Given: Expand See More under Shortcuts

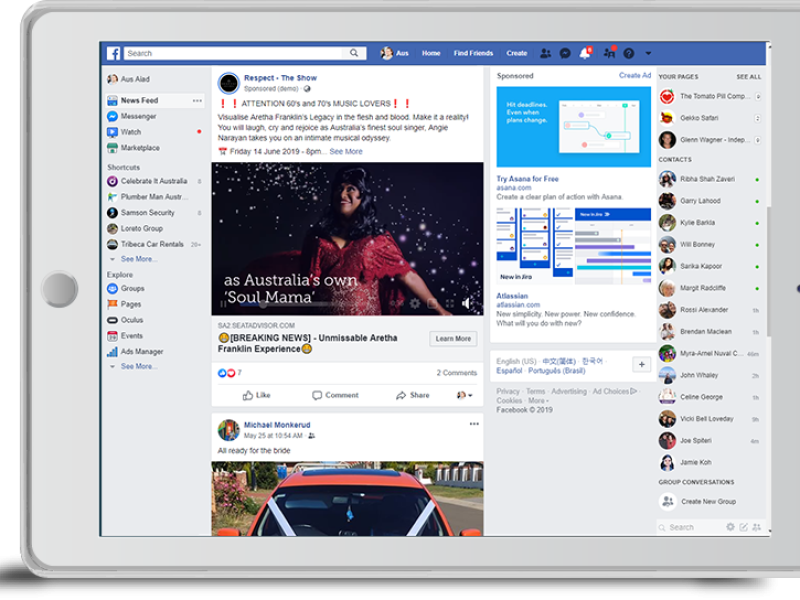Looking at the screenshot, I should pyautogui.click(x=138, y=259).
